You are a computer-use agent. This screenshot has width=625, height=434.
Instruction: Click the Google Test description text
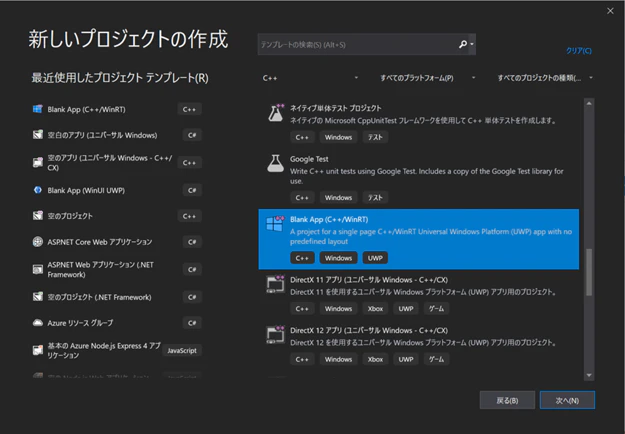426,176
